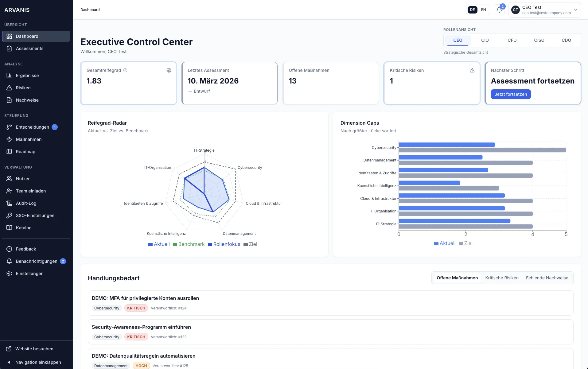588x369 pixels.
Task: Open the Katalog book icon
Action: pos(9,227)
